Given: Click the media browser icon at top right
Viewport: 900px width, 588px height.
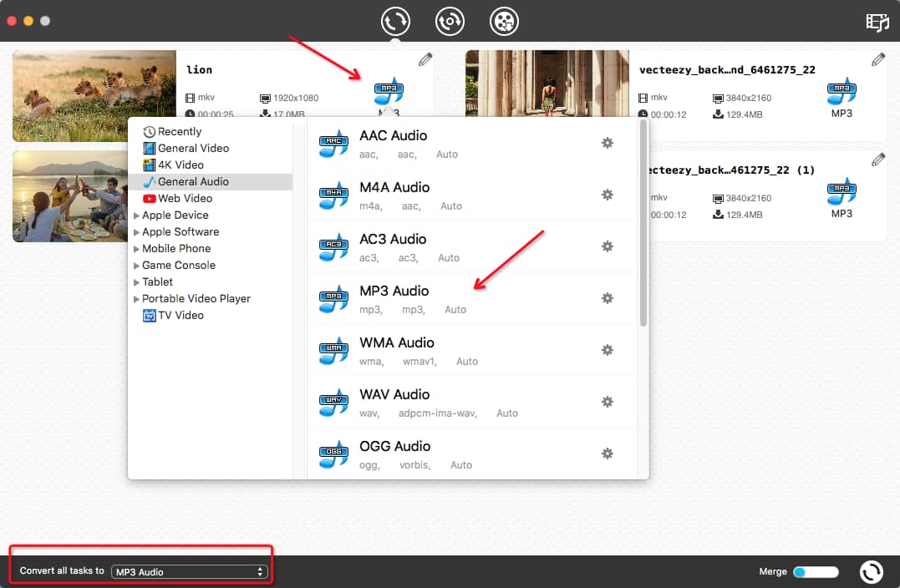Looking at the screenshot, I should [x=877, y=23].
